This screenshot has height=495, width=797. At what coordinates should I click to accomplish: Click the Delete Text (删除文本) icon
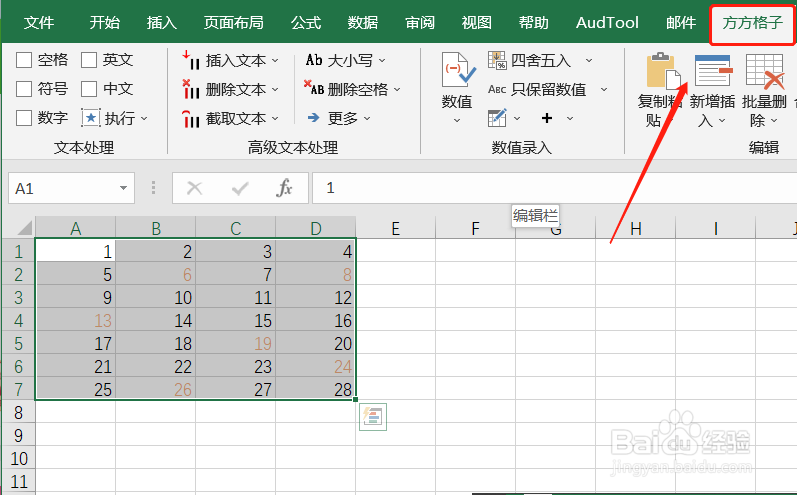pos(191,89)
